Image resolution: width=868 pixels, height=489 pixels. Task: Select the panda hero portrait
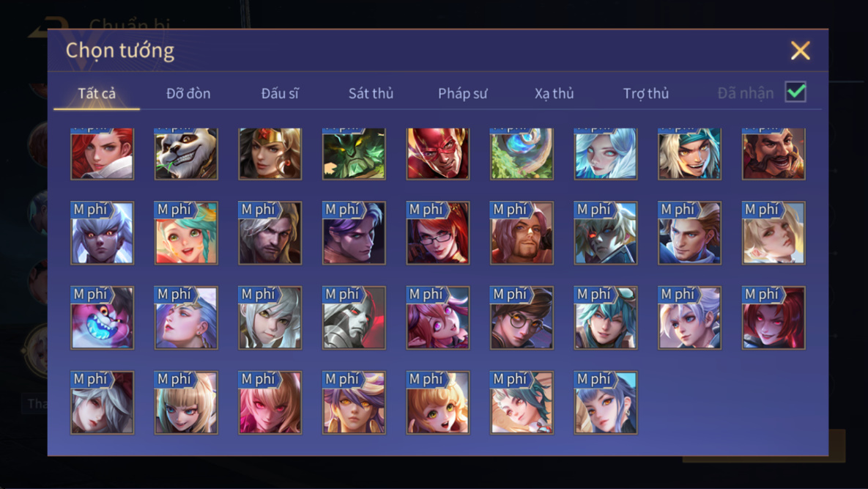point(186,153)
